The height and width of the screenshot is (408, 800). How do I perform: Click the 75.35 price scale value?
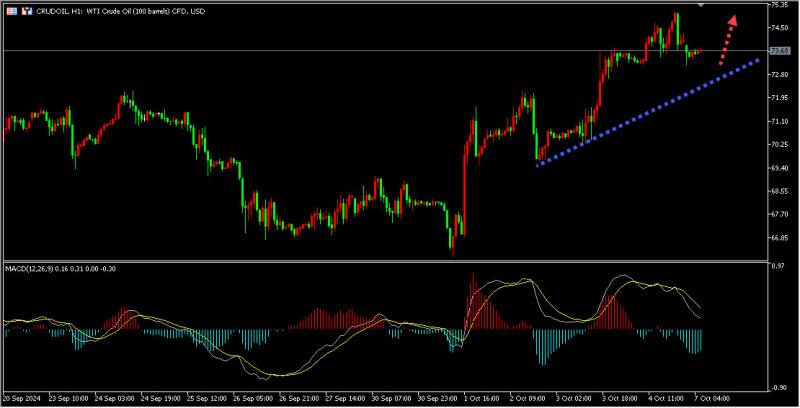(780, 5)
